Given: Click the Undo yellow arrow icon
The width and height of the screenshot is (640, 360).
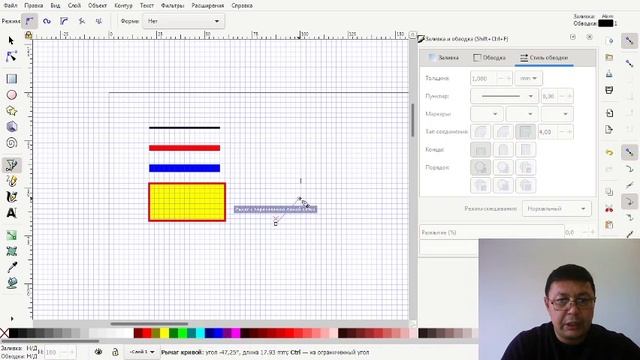Looking at the screenshot, I should (609, 152).
